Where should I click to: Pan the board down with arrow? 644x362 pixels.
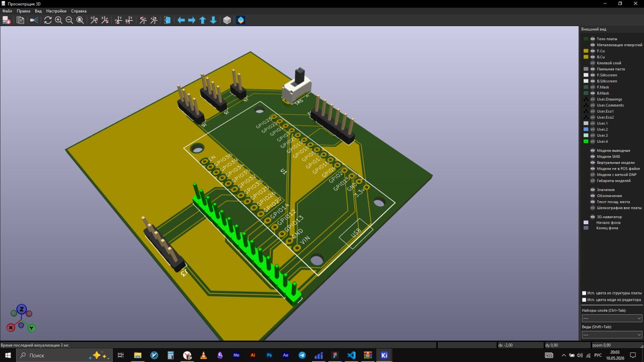pos(213,20)
